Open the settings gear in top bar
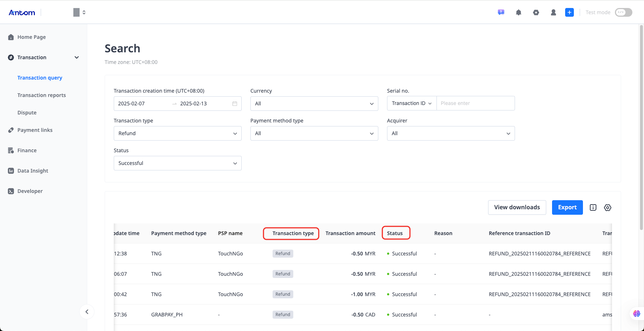 pyautogui.click(x=536, y=12)
